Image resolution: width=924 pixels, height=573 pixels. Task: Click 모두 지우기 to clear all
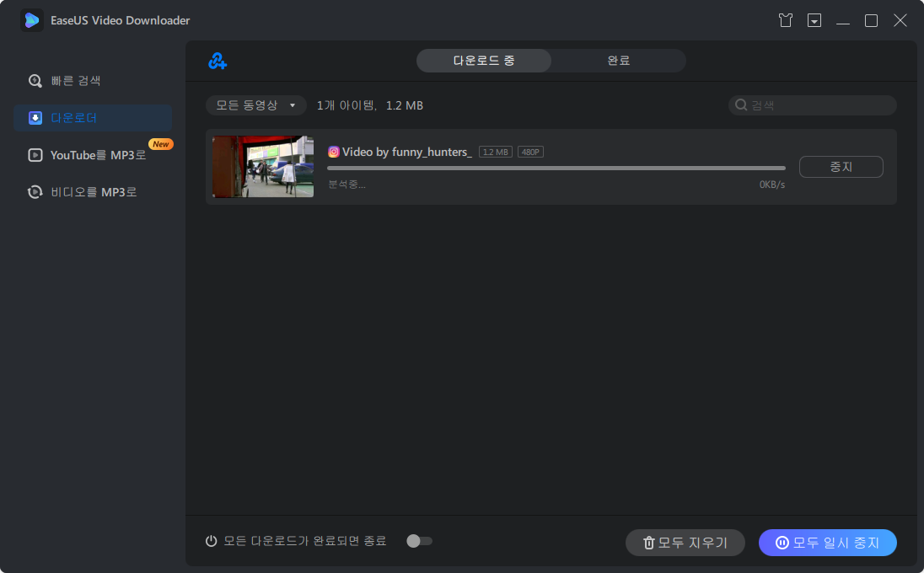point(685,543)
